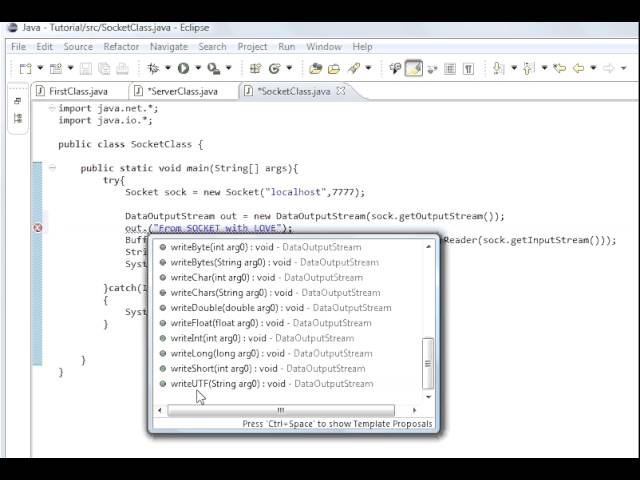The height and width of the screenshot is (480, 640).
Task: Click the Open Task folder icon
Action: (x=334, y=68)
